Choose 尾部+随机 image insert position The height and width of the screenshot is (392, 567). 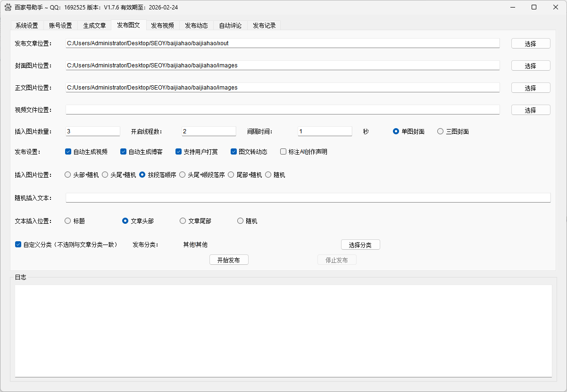tap(231, 174)
